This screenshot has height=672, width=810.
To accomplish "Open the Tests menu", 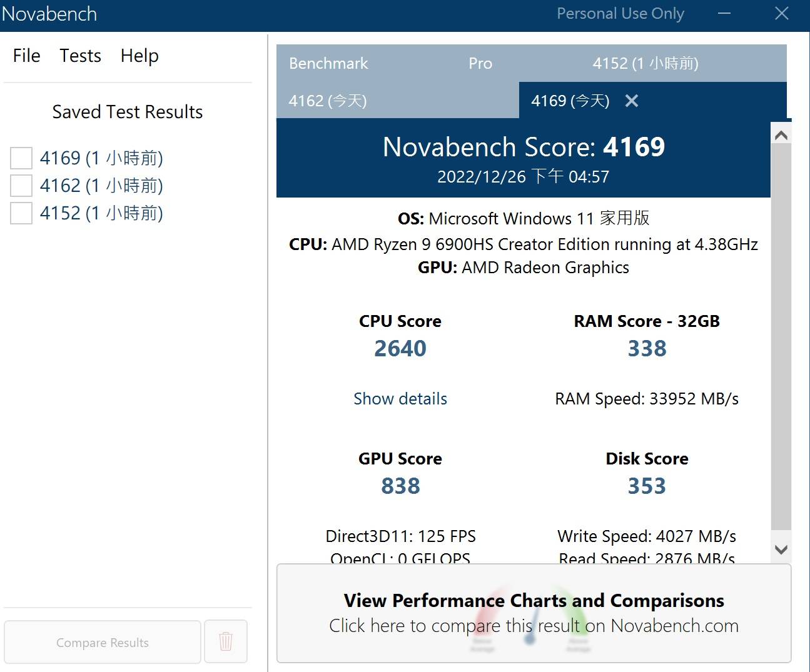I will tap(81, 56).
